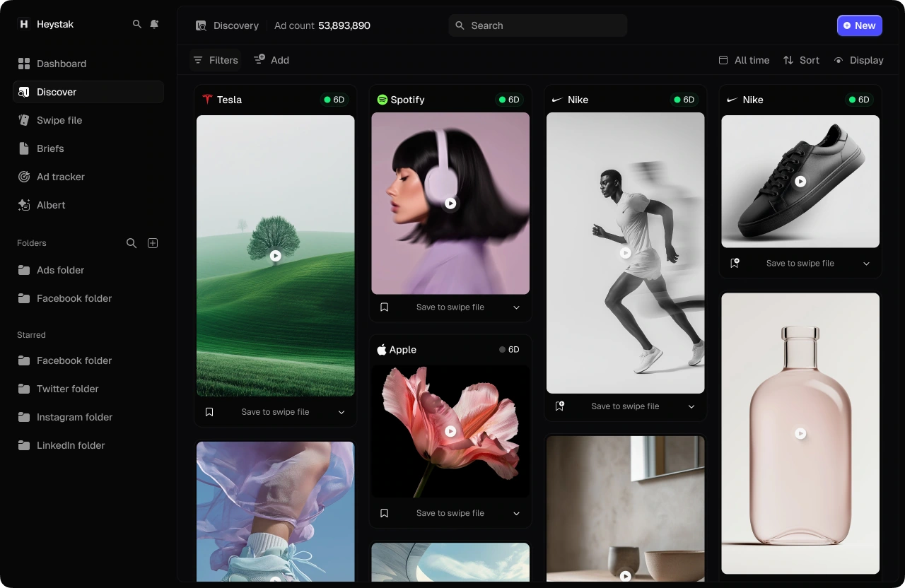Click the bookmark icon on Tesla card
The height and width of the screenshot is (588, 905).
(209, 412)
